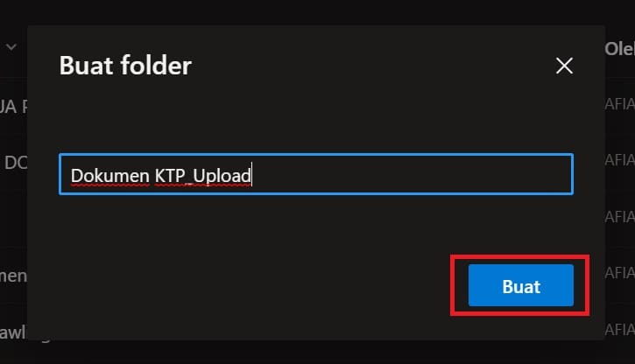Select first AFIA entry below Ole header
The width and height of the screenshot is (635, 364).
(619, 104)
